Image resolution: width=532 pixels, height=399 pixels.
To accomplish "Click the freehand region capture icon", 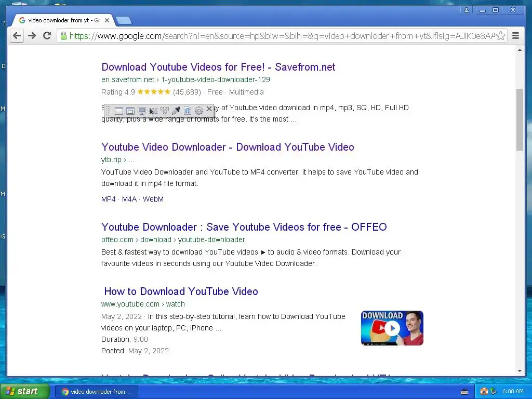I will (165, 111).
